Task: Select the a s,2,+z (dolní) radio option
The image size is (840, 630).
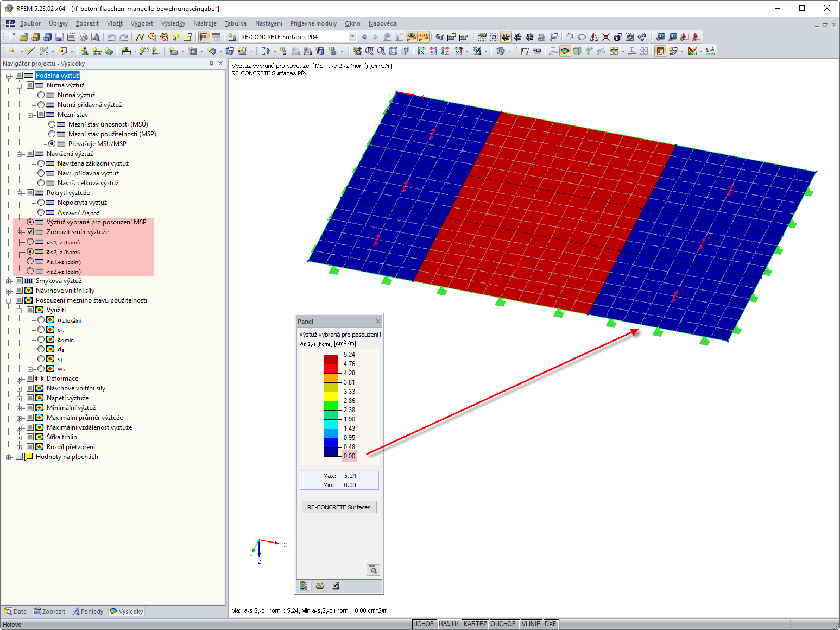Action: click(30, 271)
